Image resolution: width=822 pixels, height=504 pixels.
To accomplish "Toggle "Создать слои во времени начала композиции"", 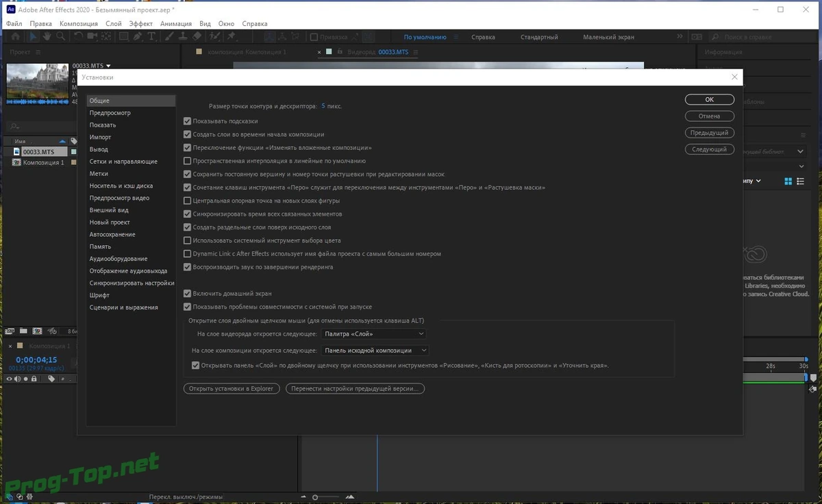I will 188,134.
